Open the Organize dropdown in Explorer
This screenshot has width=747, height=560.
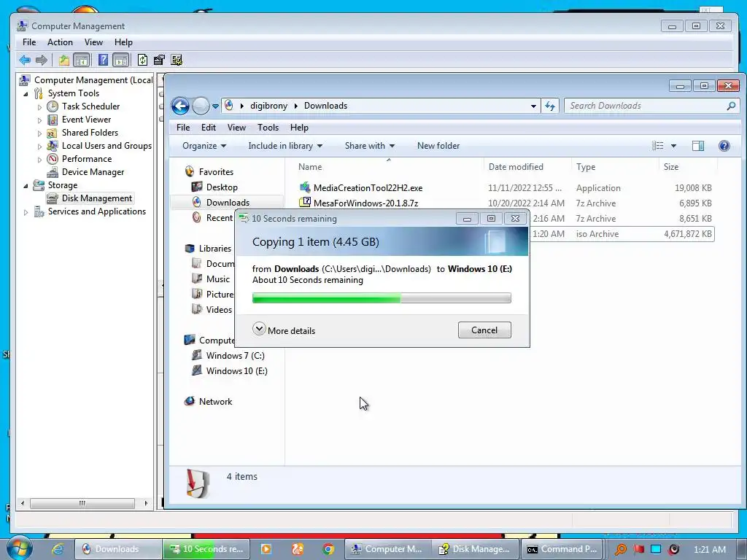pyautogui.click(x=204, y=146)
